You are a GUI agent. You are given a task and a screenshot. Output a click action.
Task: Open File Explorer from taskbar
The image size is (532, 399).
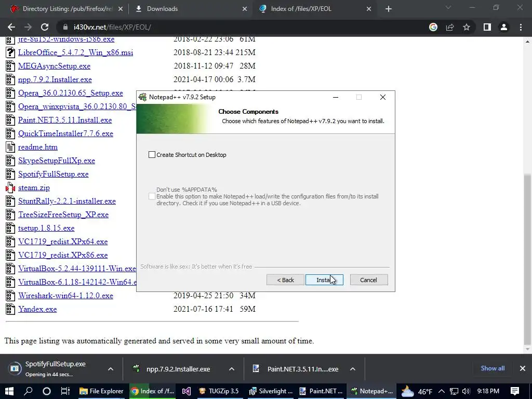(x=101, y=391)
